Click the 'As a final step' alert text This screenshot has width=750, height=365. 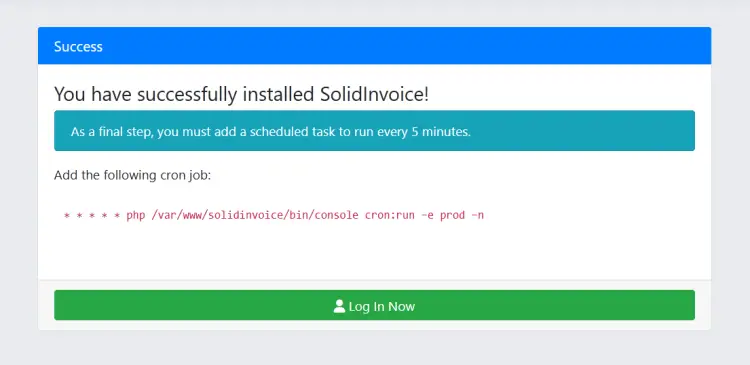pyautogui.click(x=112, y=132)
